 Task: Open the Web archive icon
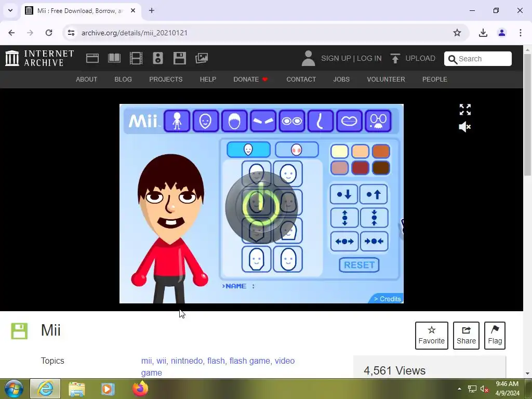(x=92, y=58)
